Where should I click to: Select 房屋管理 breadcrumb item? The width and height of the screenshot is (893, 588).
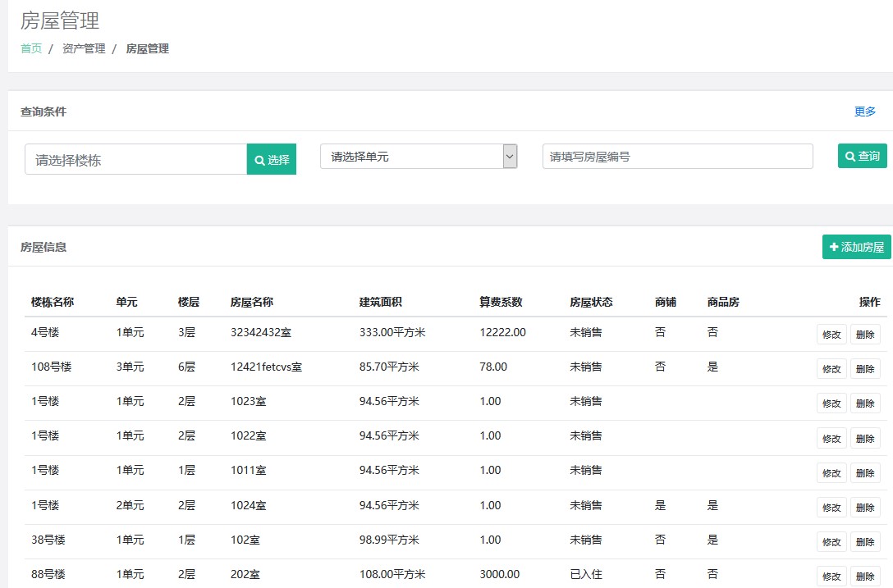[147, 48]
